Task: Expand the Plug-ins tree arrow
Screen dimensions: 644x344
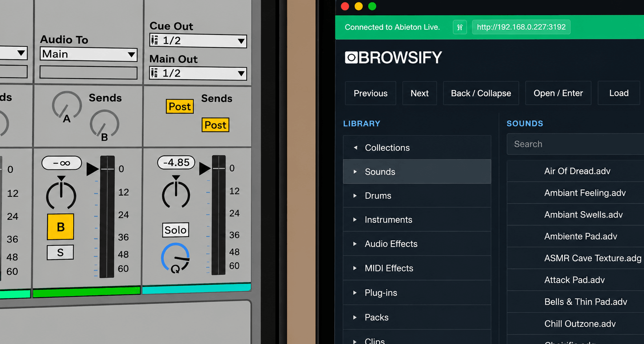Action: 355,293
